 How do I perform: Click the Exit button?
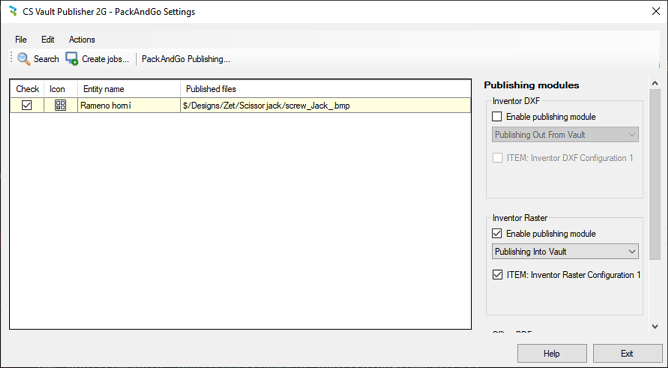coord(627,354)
